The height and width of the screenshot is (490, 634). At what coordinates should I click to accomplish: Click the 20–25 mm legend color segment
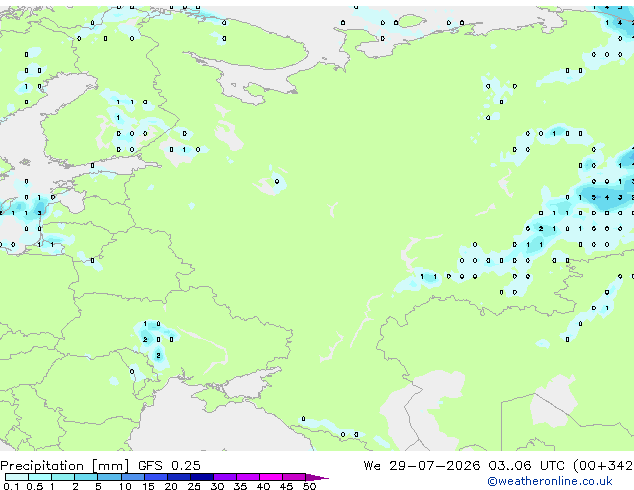point(179,477)
